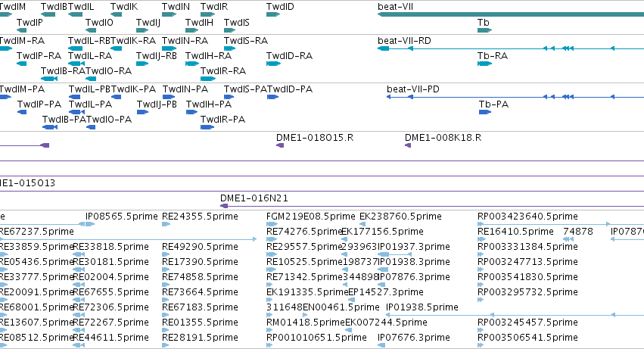Viewport: 644px width, 349px height.
Task: Click the TwdlP gene label
Action: [x=30, y=22]
